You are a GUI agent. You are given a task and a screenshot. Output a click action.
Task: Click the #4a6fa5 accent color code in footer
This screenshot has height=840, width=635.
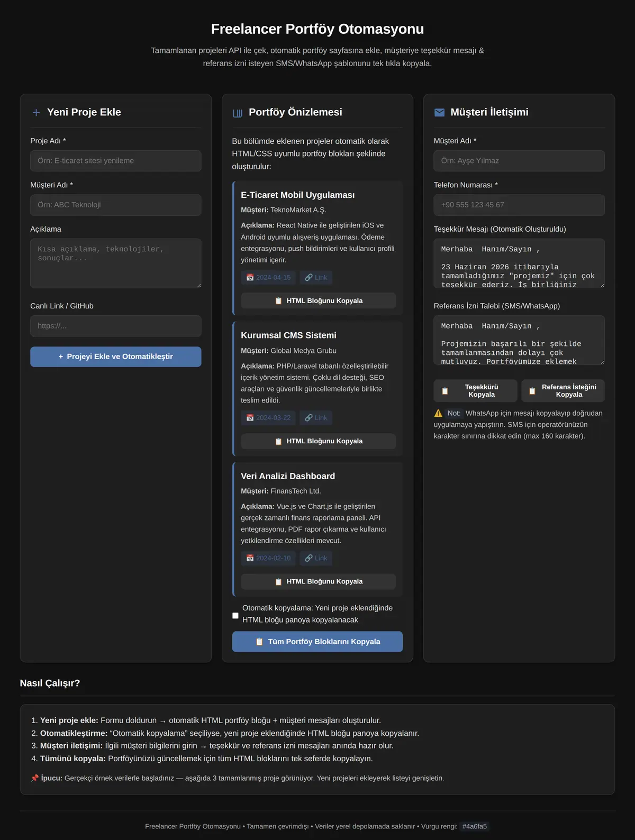tap(475, 826)
